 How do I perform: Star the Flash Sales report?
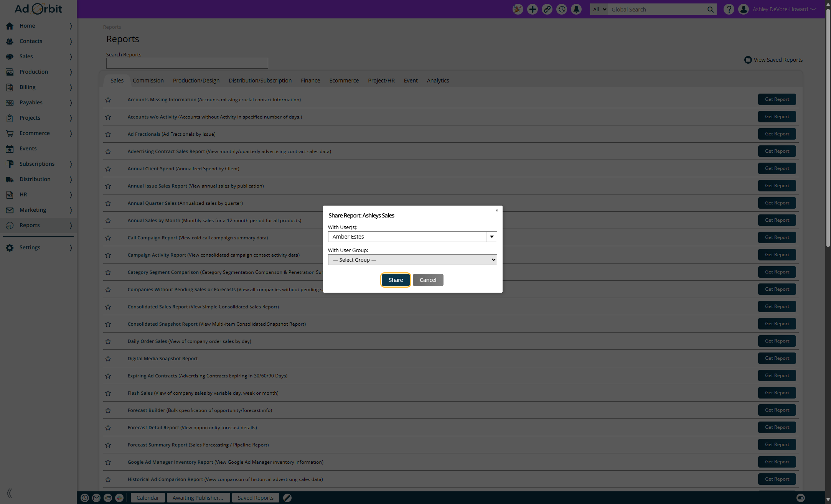[108, 393]
